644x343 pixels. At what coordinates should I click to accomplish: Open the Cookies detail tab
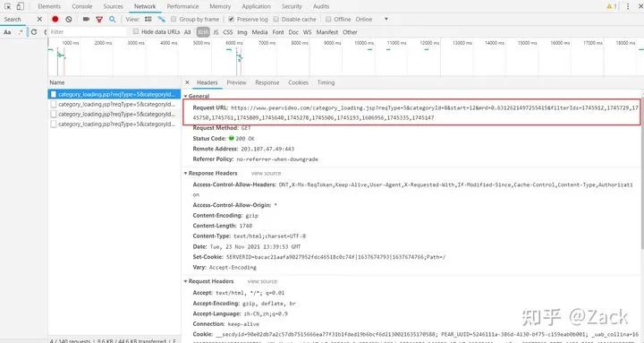point(298,82)
